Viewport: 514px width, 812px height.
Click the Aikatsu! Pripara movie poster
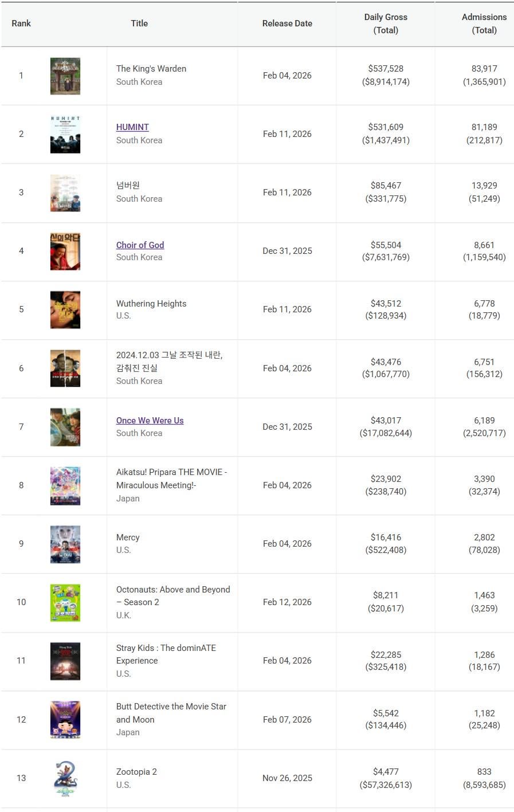[x=65, y=485]
